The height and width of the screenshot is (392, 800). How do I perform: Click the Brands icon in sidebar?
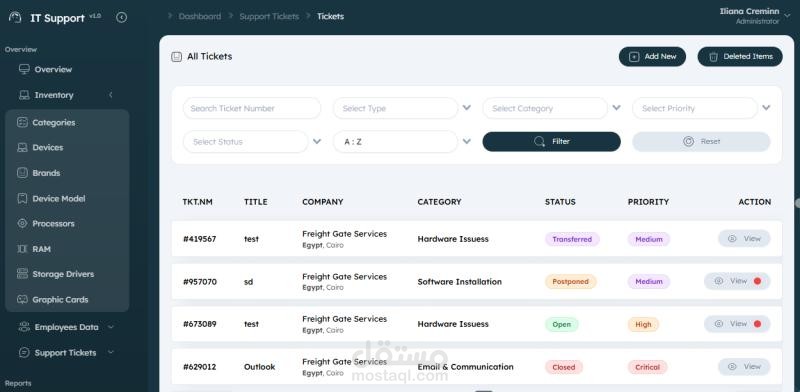22,173
